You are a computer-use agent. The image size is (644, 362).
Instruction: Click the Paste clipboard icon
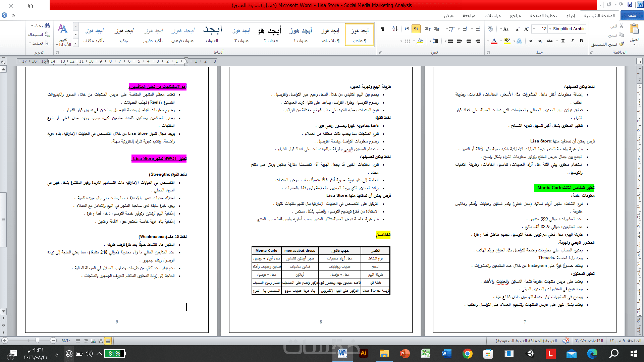[x=634, y=29]
